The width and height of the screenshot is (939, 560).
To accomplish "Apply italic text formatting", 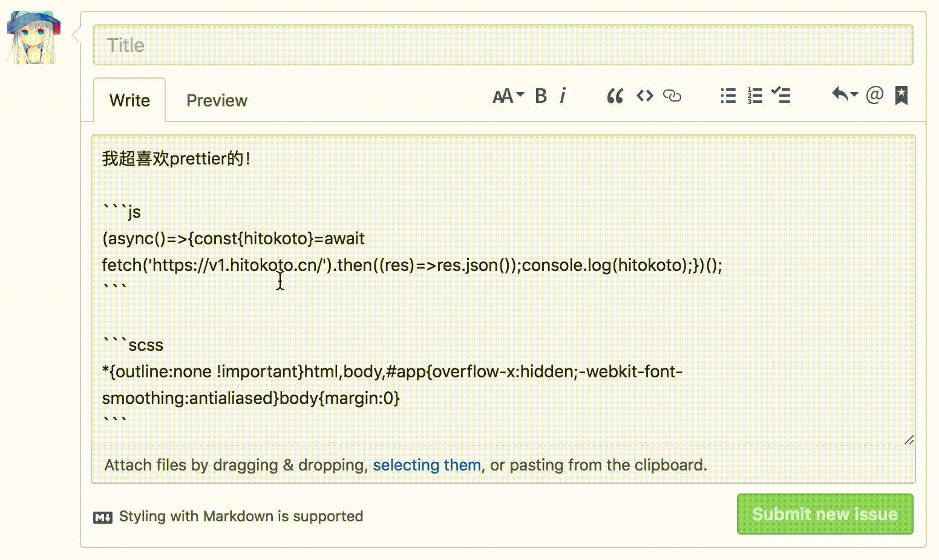I will [x=563, y=96].
